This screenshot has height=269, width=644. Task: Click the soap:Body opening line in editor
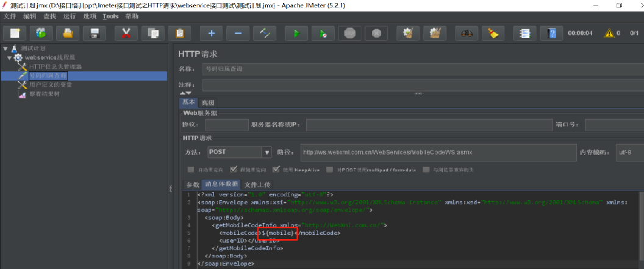pyautogui.click(x=224, y=217)
